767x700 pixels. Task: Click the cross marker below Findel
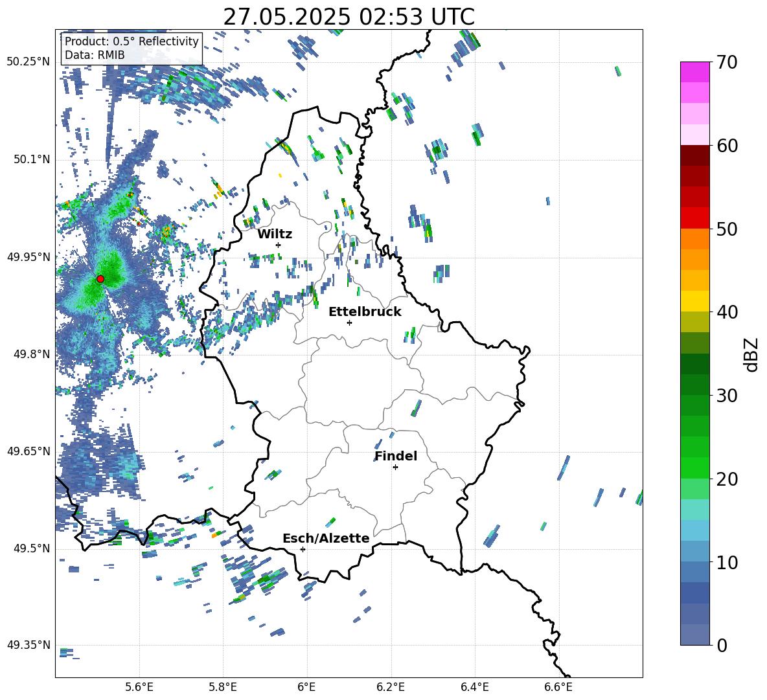395,468
